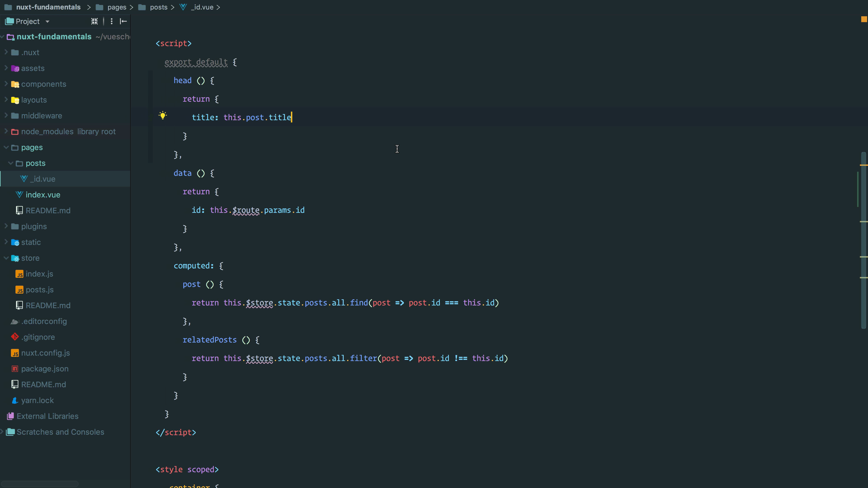Expand the components folder

[6, 84]
